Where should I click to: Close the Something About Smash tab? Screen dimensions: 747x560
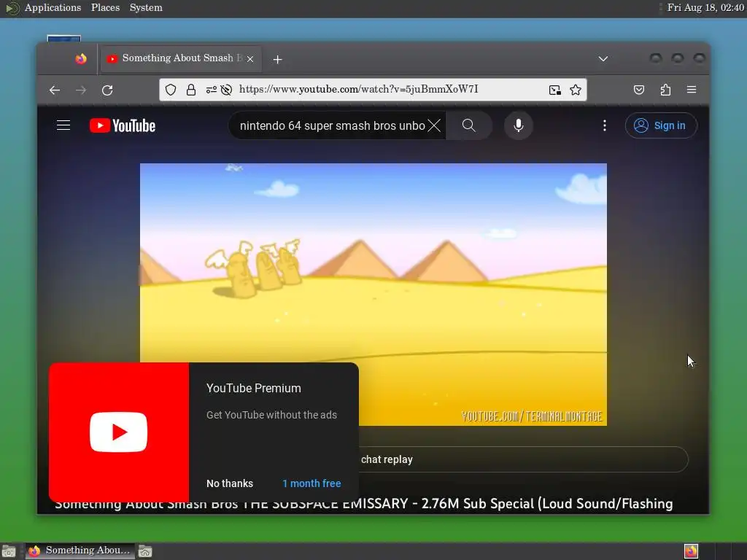tap(250, 59)
